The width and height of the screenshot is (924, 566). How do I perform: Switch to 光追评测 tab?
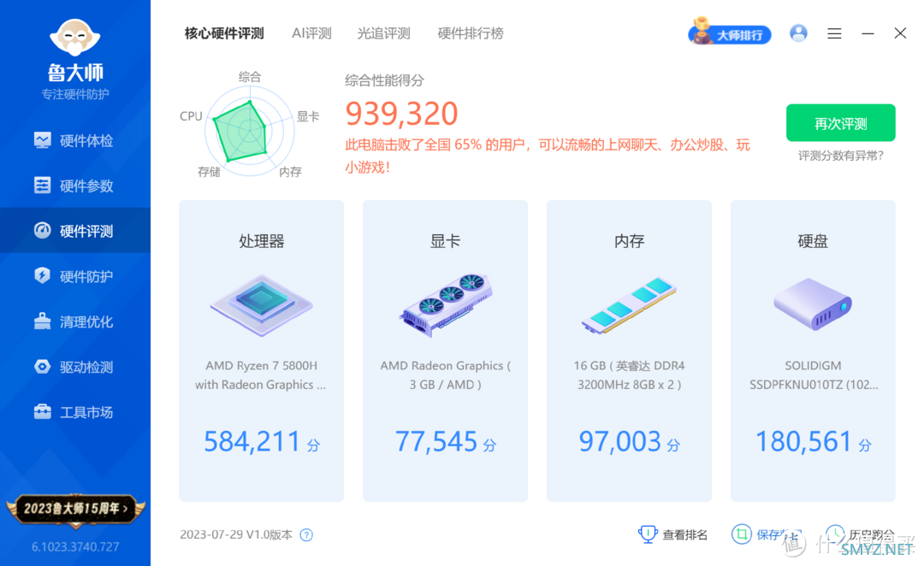[383, 33]
